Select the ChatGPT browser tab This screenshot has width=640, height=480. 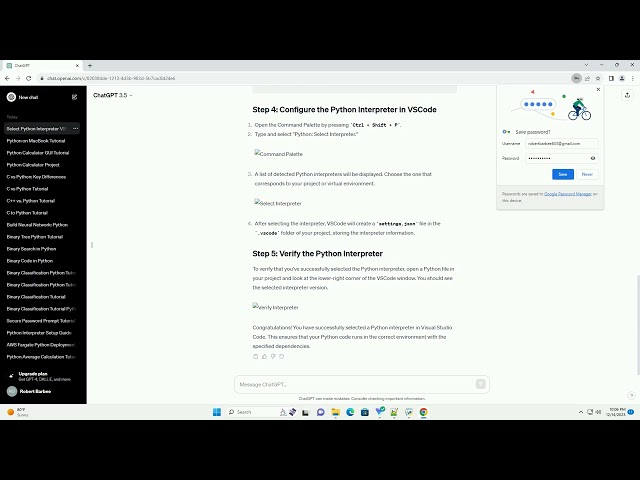[x=42, y=65]
